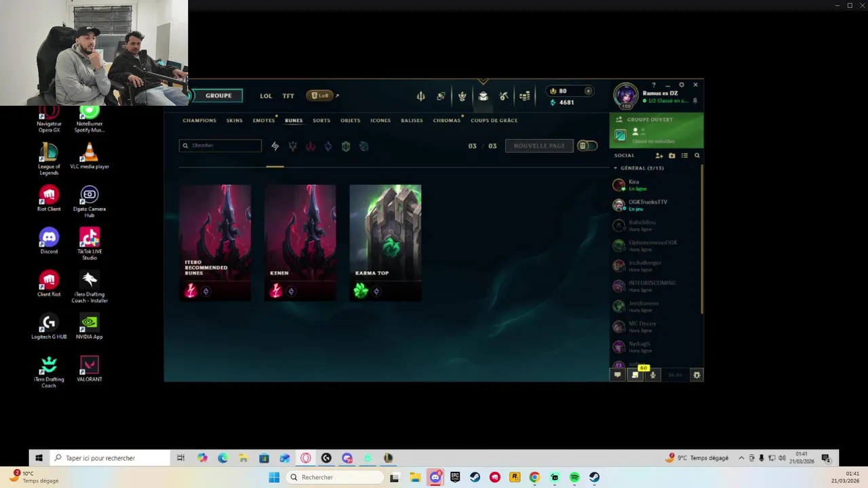Open Spotify in the bottom taskbar
This screenshot has width=868, height=488.
point(574,477)
